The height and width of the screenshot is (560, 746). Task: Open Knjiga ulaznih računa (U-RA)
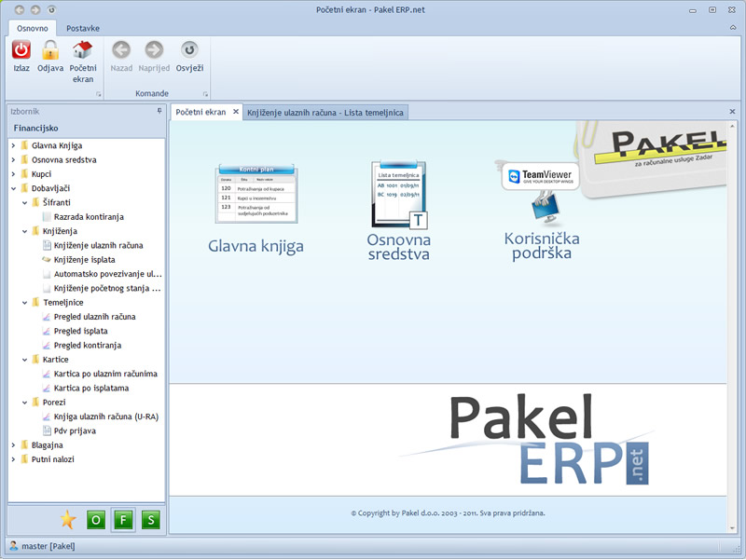105,417
